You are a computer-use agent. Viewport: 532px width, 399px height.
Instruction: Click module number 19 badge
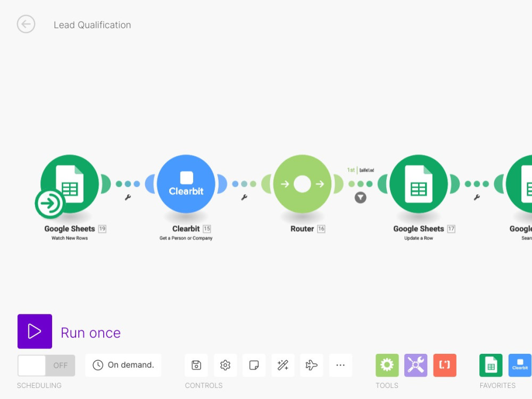click(x=102, y=229)
